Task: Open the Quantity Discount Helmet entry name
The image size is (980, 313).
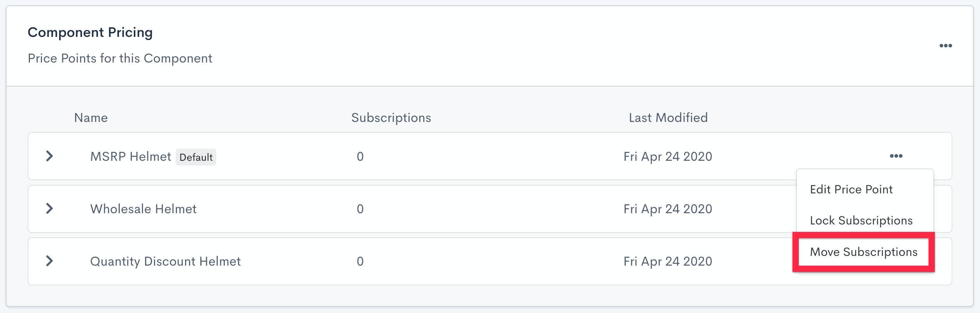Action: [165, 261]
